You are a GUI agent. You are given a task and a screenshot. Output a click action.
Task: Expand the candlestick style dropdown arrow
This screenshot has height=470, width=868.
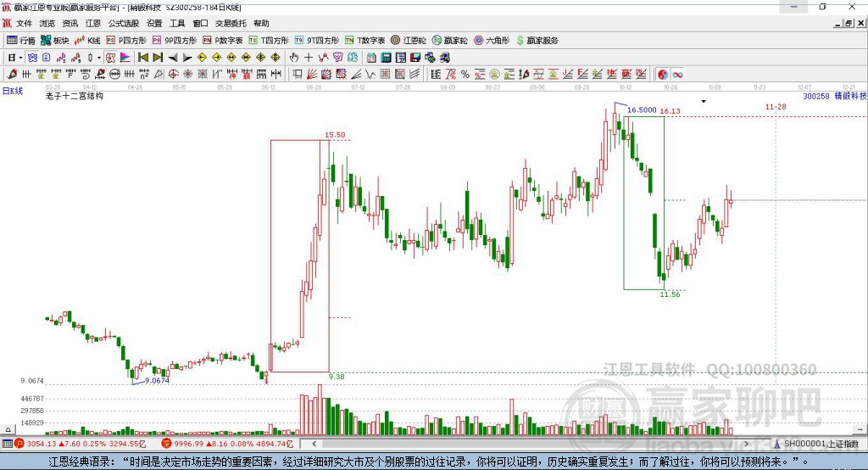tap(99, 58)
